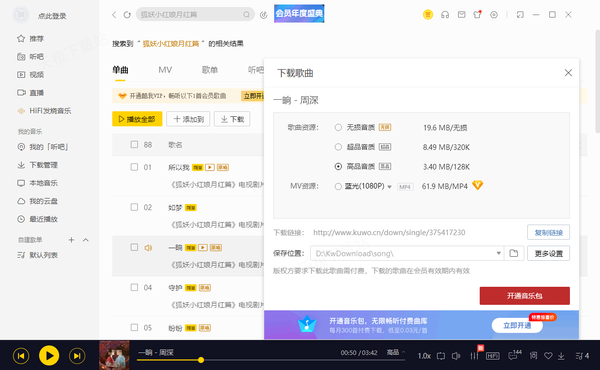This screenshot has height=370, width=600.
Task: Tick the select-all checkbox beside 88
Action: coord(134,145)
